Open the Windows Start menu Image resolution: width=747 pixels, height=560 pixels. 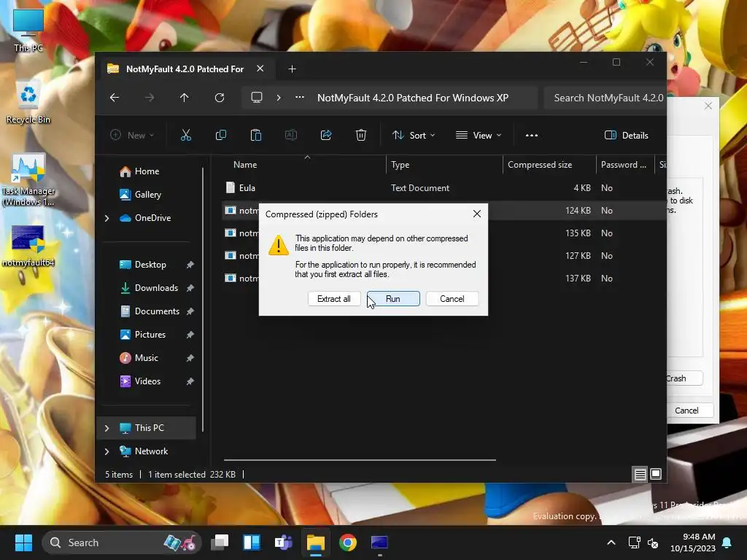[x=23, y=542]
